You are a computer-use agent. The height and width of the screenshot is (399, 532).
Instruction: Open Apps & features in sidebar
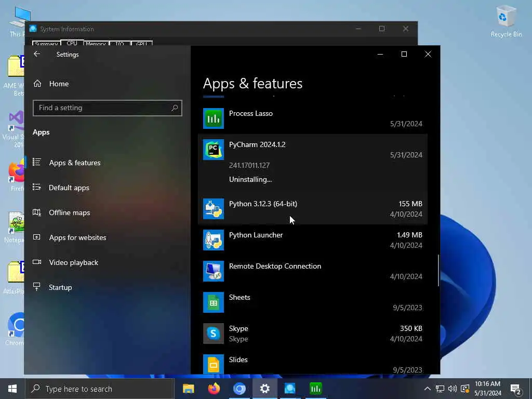point(75,163)
